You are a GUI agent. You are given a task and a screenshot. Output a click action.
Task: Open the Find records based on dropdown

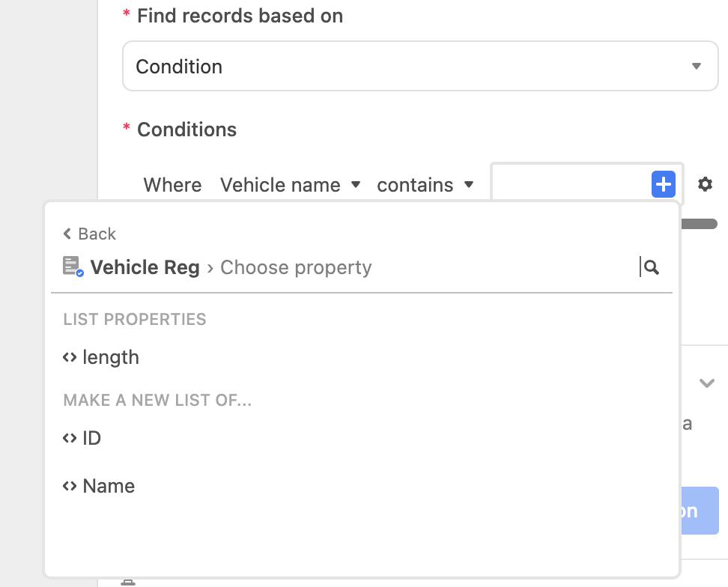point(420,66)
